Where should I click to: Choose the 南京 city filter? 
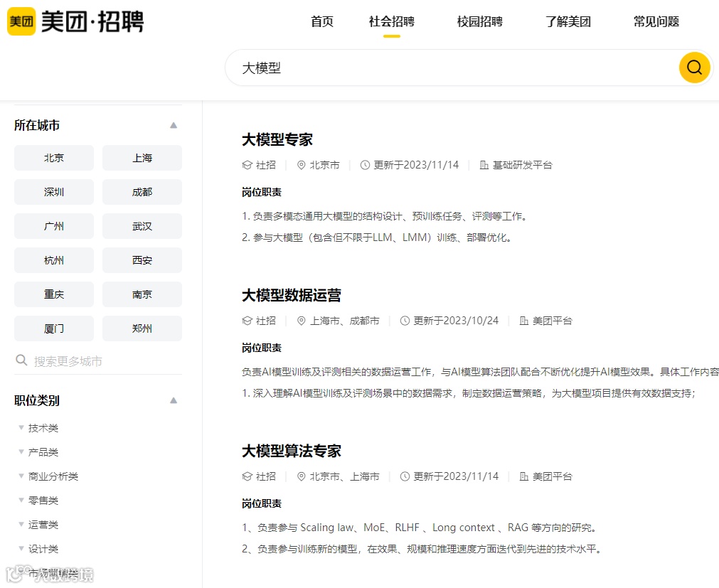[x=142, y=294]
